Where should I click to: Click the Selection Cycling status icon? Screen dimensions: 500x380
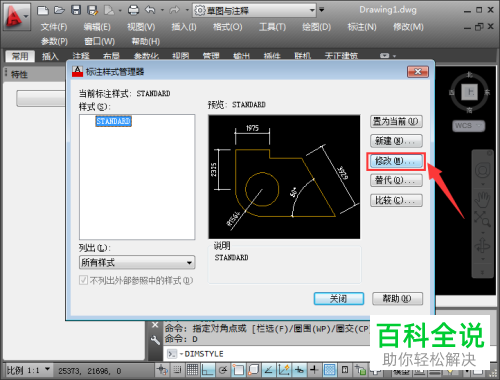click(x=360, y=370)
